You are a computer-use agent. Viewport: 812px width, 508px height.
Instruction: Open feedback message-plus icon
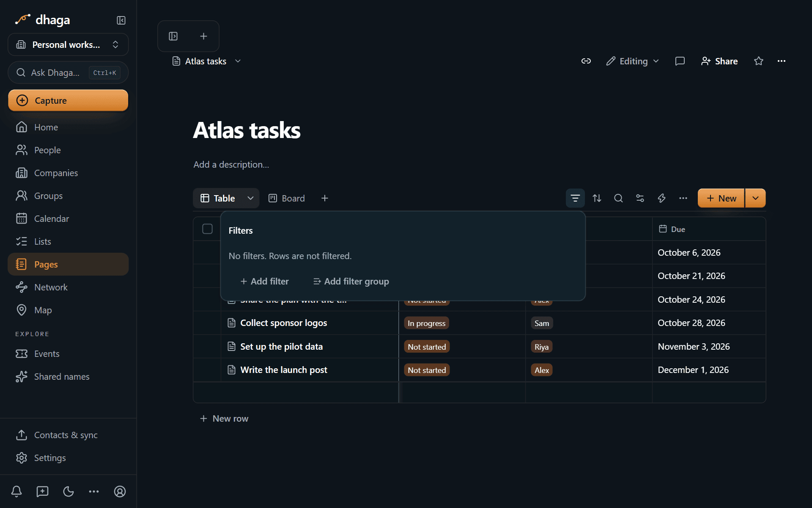(x=42, y=491)
